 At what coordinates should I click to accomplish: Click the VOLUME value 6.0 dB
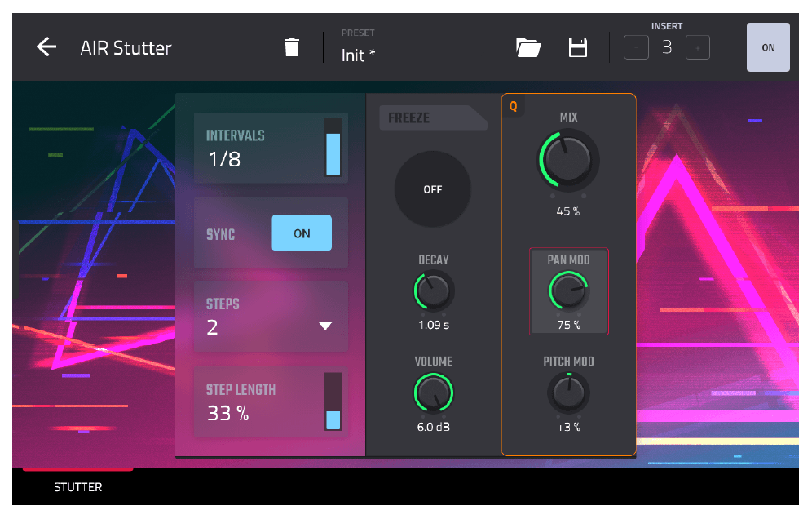click(x=434, y=427)
